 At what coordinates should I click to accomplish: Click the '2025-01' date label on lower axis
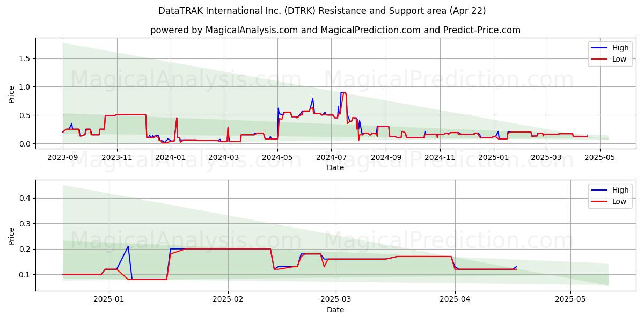pos(109,300)
